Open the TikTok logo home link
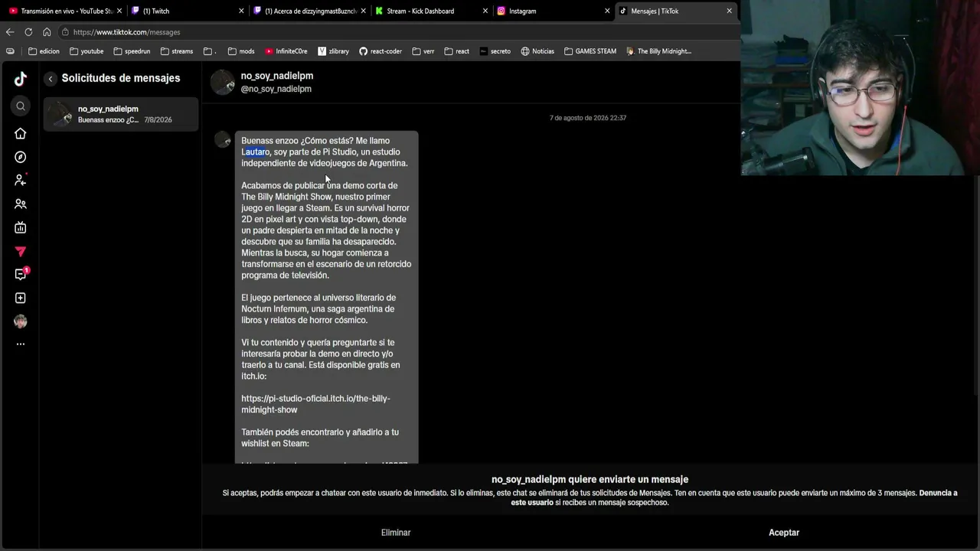Viewport: 980px width, 551px height. [21, 78]
